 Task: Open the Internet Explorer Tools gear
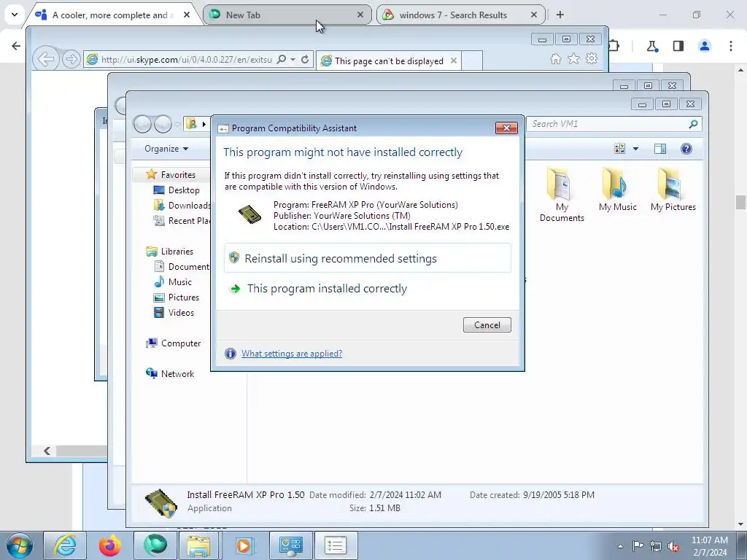592,58
